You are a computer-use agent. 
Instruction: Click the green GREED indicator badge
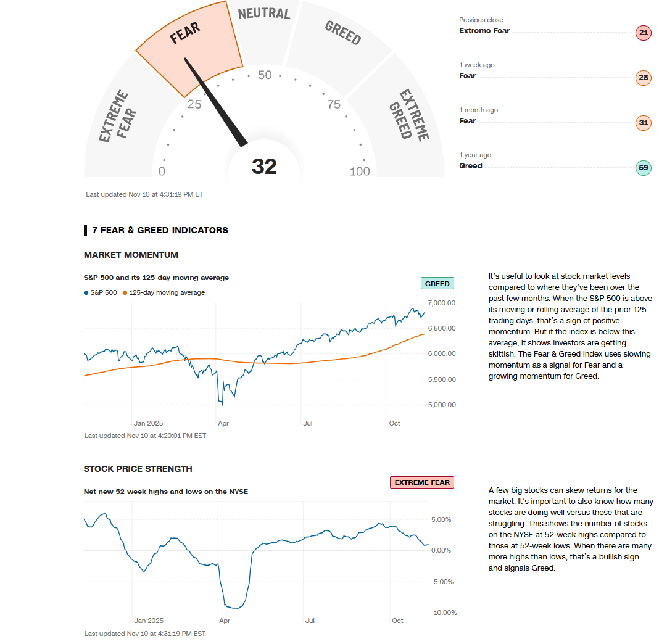(x=437, y=284)
